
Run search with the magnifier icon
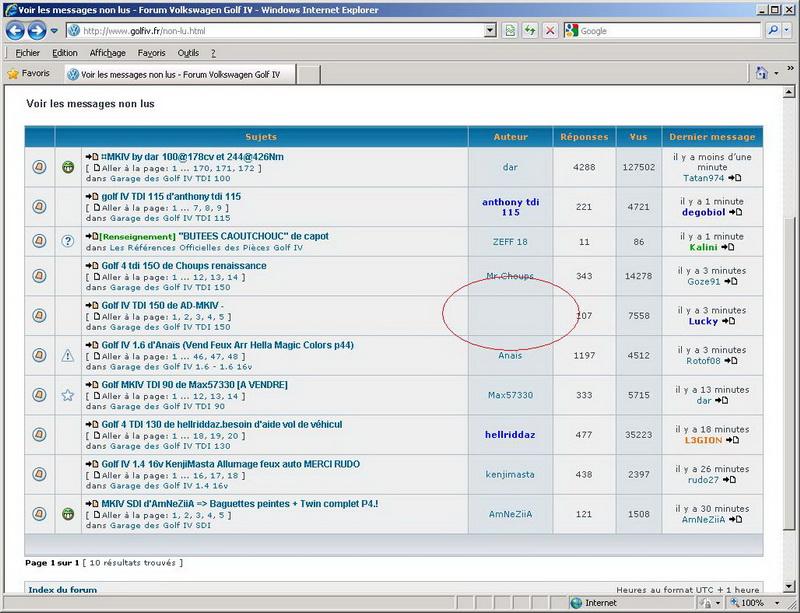(x=773, y=31)
